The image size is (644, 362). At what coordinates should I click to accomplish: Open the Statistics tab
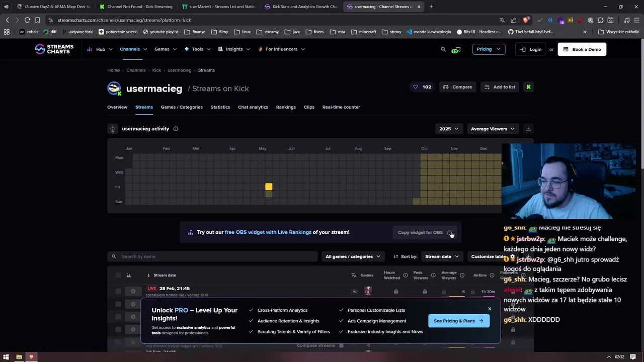(x=220, y=107)
